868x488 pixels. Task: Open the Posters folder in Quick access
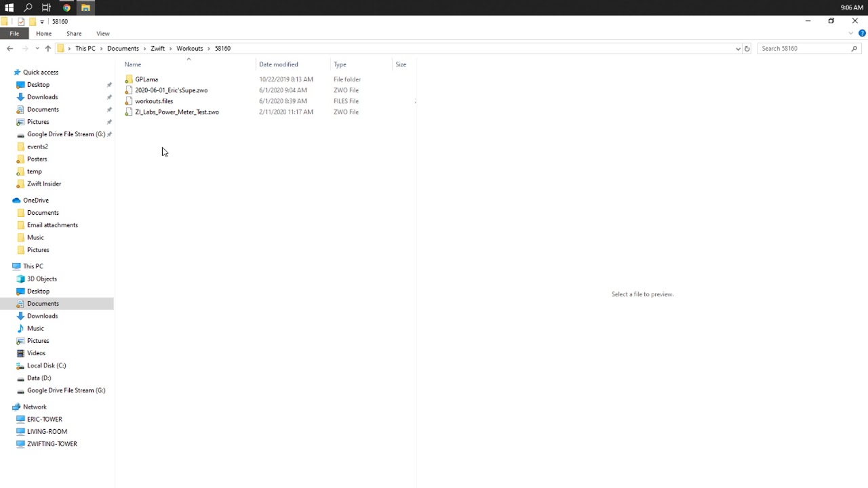click(37, 159)
